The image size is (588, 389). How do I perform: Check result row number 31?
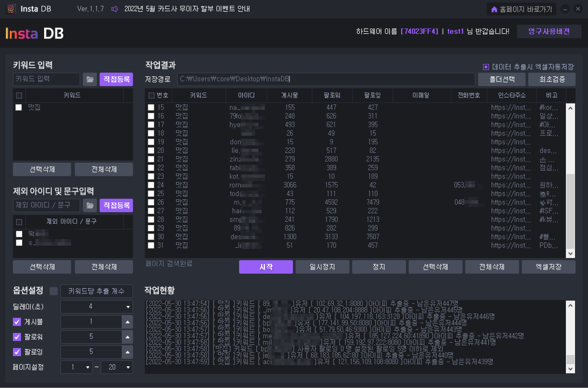point(151,245)
